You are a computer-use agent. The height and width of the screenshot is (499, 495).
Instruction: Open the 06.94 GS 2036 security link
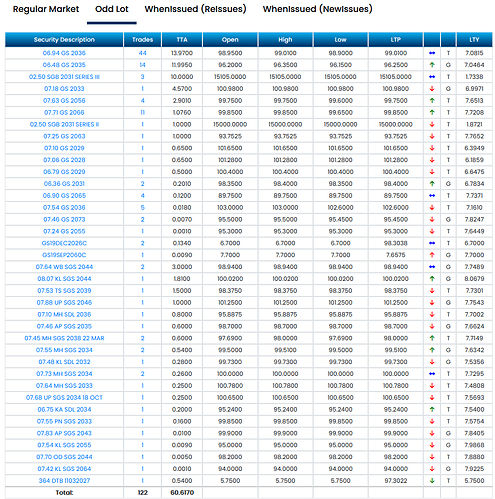tap(64, 53)
